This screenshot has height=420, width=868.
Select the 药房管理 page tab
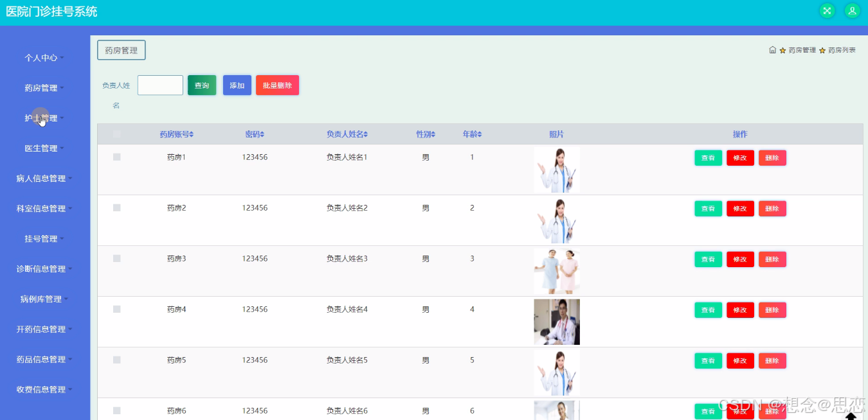[x=122, y=50]
